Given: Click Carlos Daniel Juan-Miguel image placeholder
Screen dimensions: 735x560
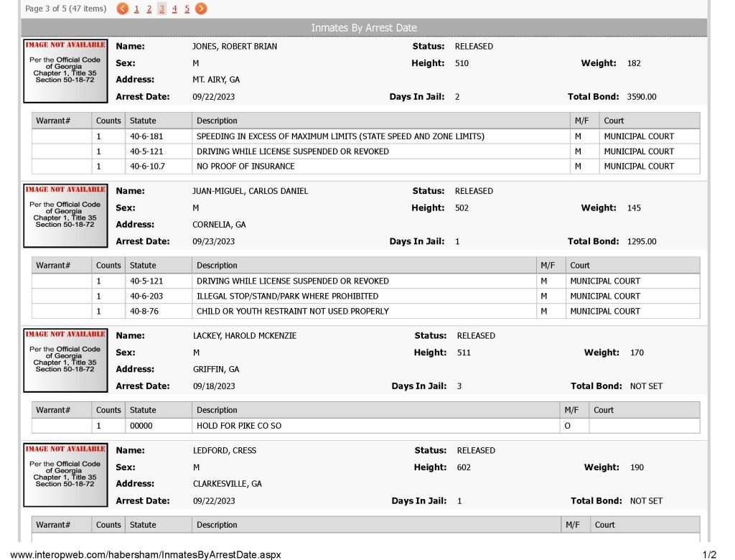Looking at the screenshot, I should click(x=65, y=216).
